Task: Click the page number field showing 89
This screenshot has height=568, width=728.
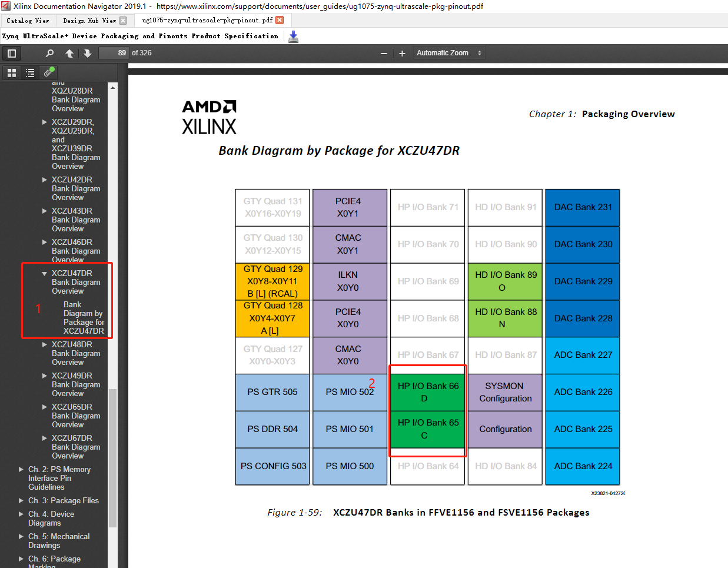Action: [x=114, y=53]
